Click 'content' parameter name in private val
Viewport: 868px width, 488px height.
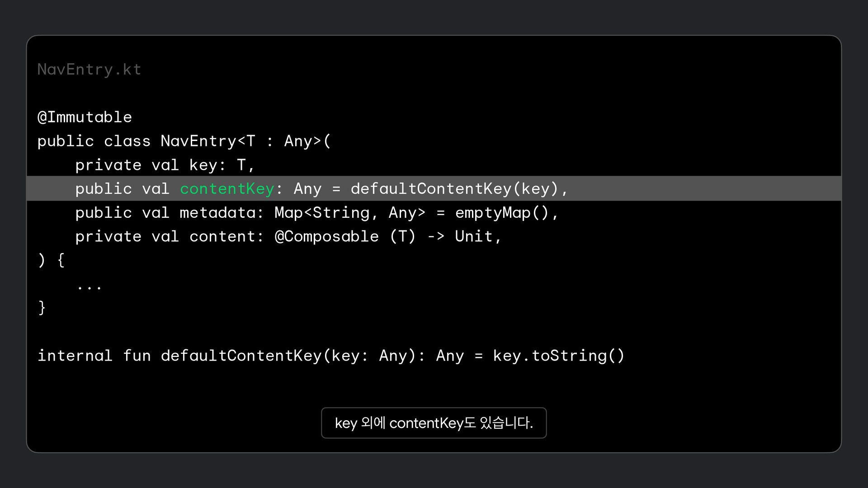click(x=222, y=237)
